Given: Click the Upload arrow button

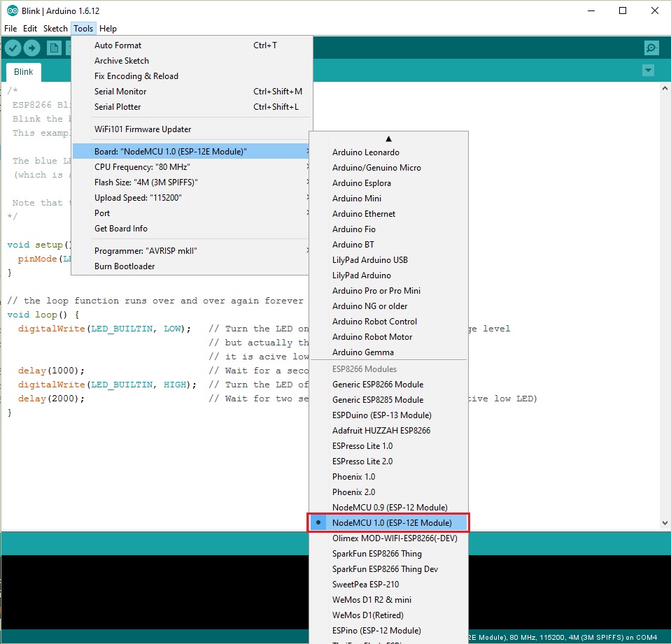Looking at the screenshot, I should 31,48.
